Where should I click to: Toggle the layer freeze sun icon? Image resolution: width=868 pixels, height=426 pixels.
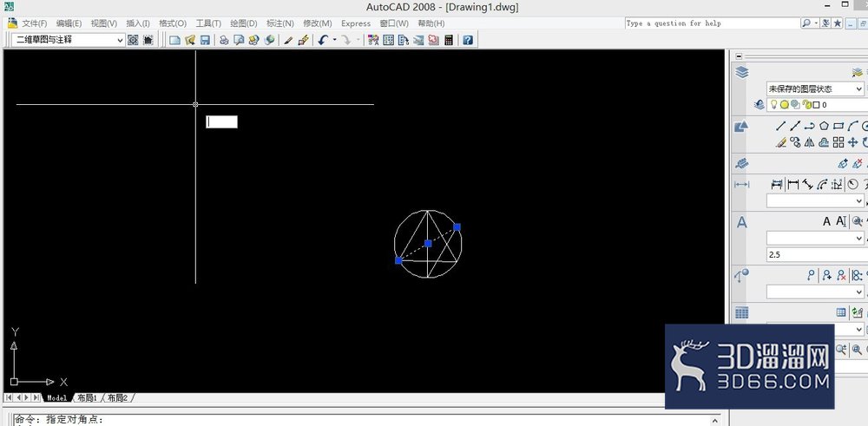[785, 104]
